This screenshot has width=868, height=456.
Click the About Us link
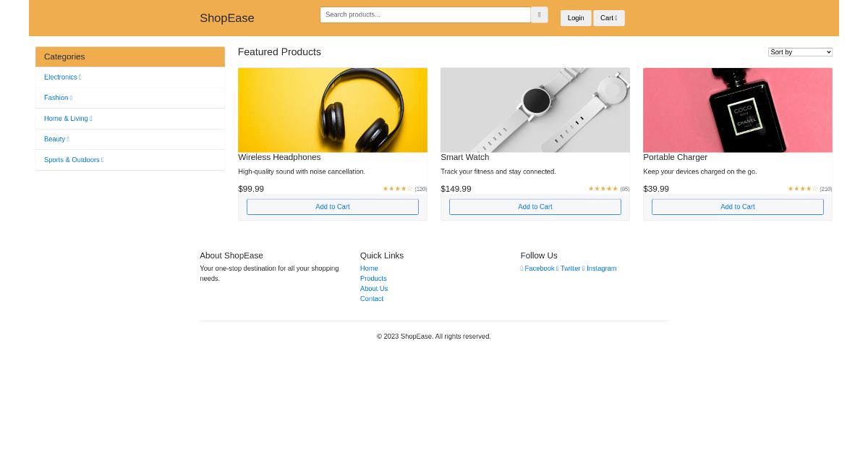point(373,288)
